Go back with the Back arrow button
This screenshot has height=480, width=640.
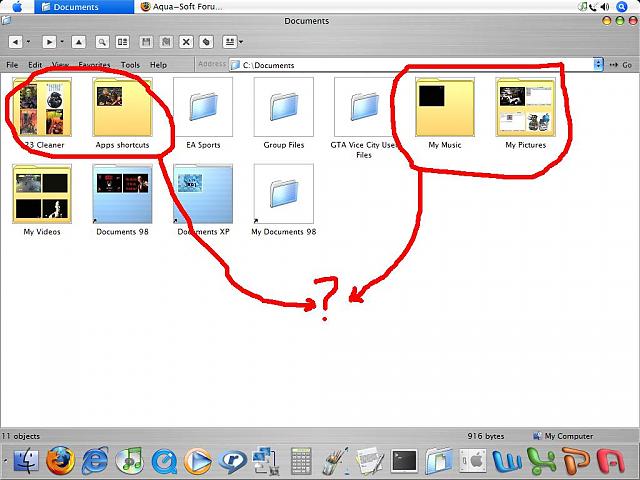(x=15, y=42)
